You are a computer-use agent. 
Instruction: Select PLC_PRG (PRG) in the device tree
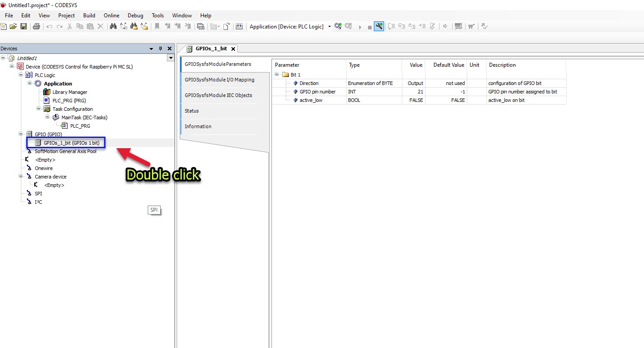pyautogui.click(x=69, y=101)
